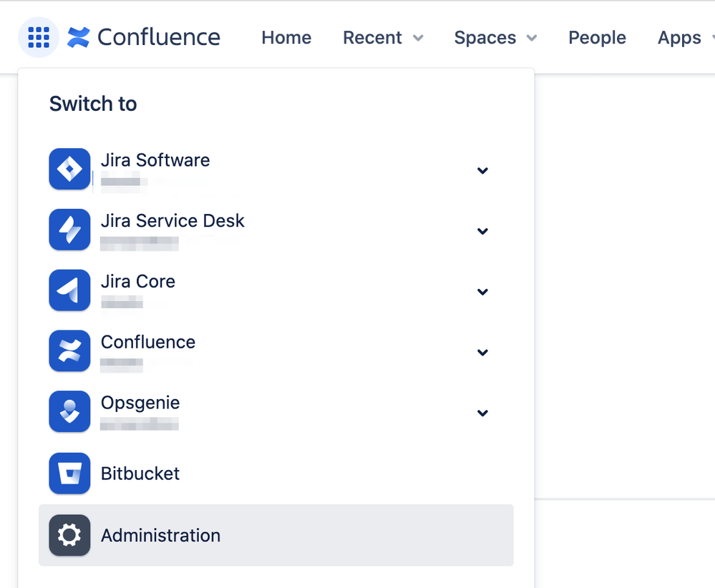Screen dimensions: 715x588
Task: Click the Jira Service Desk icon
Action: [69, 230]
